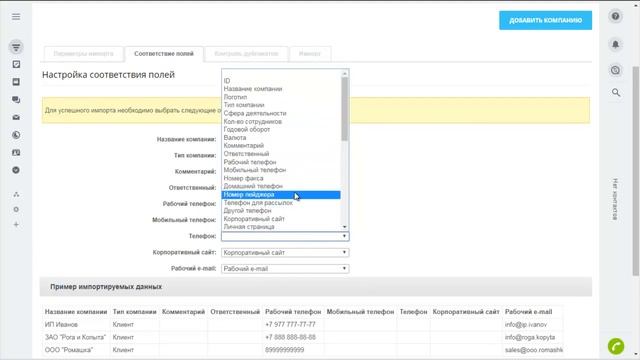Switch to the Контроль дубликатов tab
The height and width of the screenshot is (360, 640).
[246, 54]
